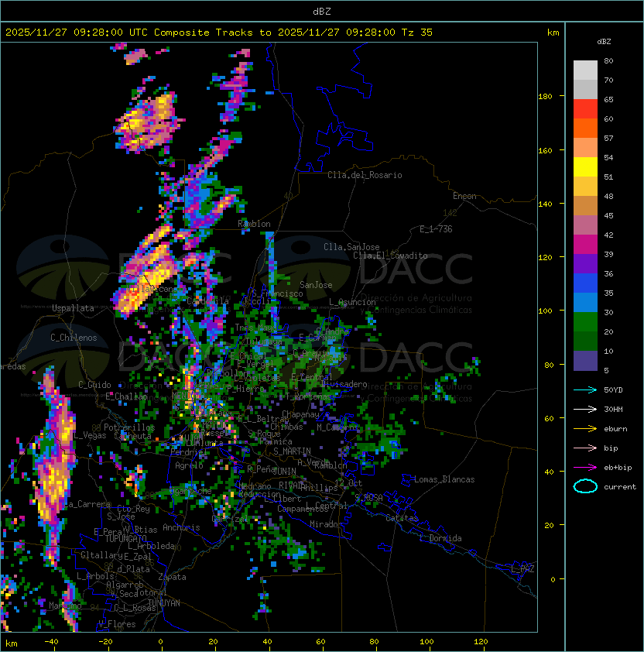Click the magenta eb+bip arrow legend icon
644x652 pixels.
585,468
